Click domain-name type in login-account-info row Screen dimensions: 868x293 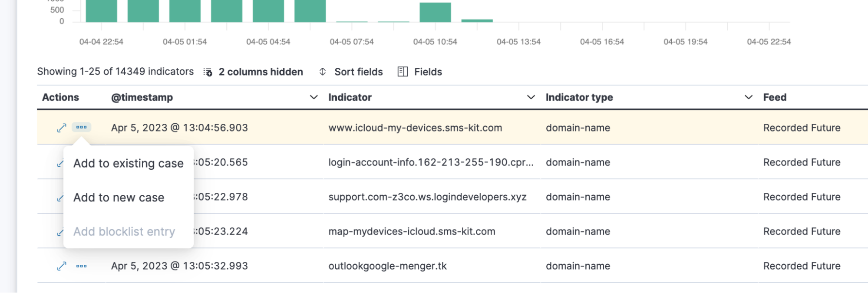point(578,162)
